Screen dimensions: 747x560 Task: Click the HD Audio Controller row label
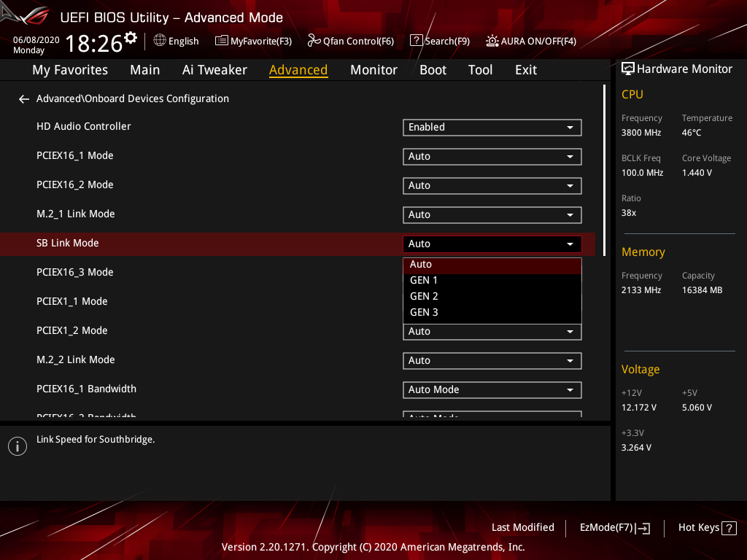pyautogui.click(x=83, y=126)
